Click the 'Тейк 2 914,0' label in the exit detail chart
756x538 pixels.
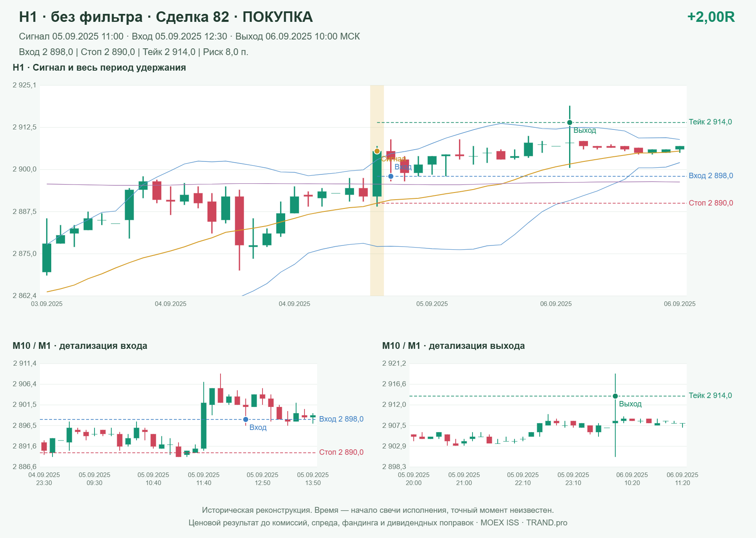pyautogui.click(x=710, y=396)
